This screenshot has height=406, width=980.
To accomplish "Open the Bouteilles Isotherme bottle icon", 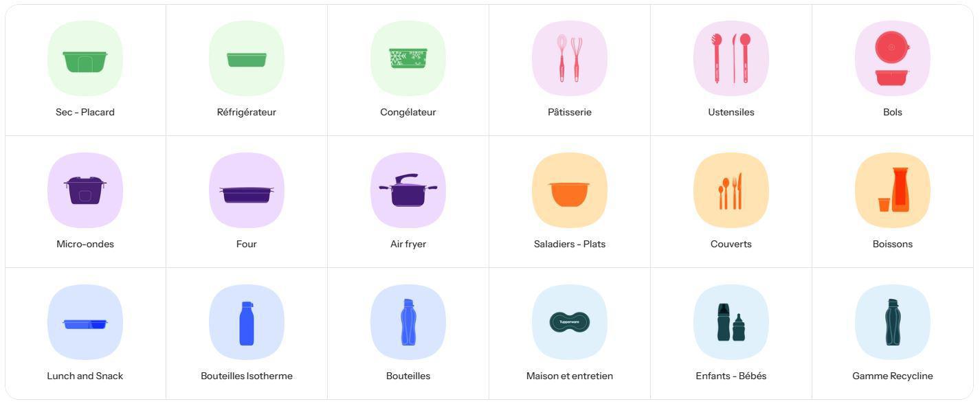I will [247, 323].
